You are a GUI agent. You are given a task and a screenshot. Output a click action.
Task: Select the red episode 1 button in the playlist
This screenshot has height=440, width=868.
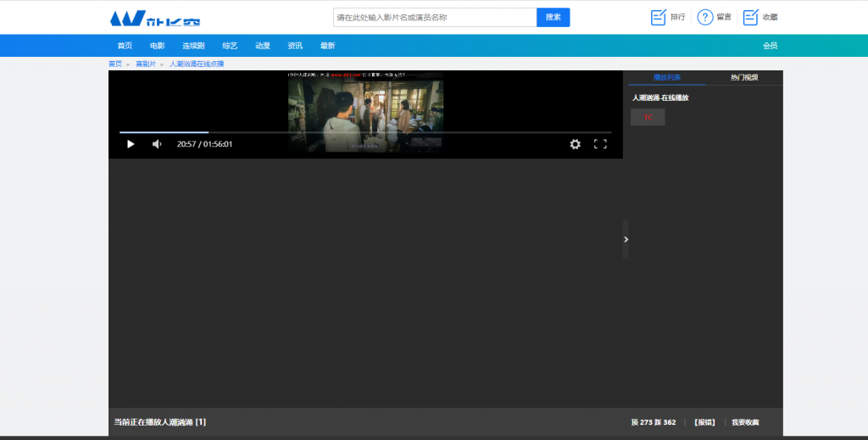[x=648, y=117]
